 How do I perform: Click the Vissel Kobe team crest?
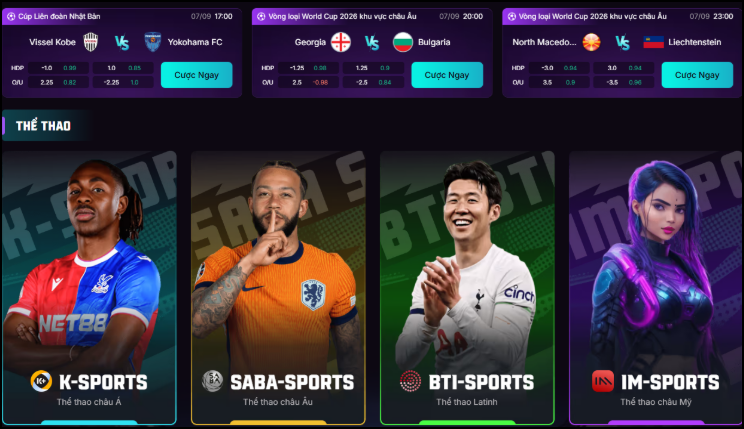91,42
